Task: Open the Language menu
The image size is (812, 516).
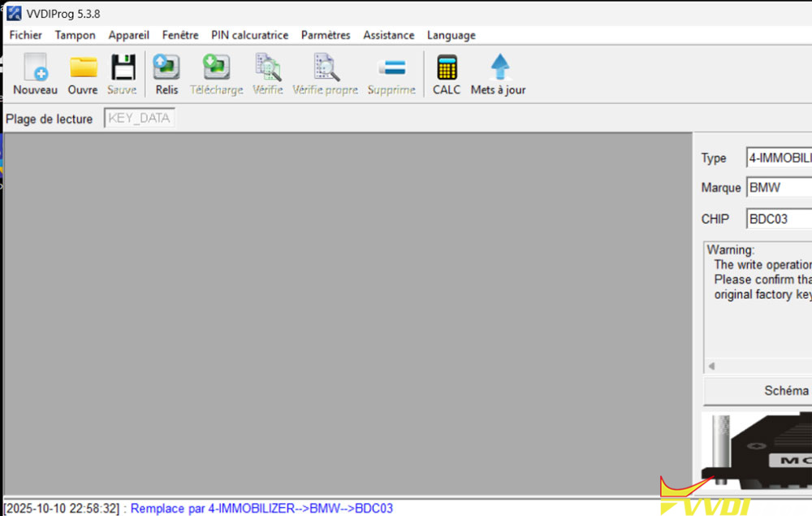Action: (x=451, y=35)
